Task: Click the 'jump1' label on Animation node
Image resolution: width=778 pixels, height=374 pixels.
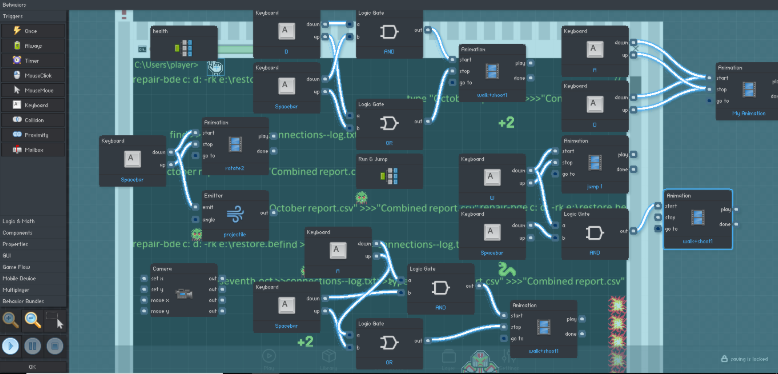Action: pos(594,187)
